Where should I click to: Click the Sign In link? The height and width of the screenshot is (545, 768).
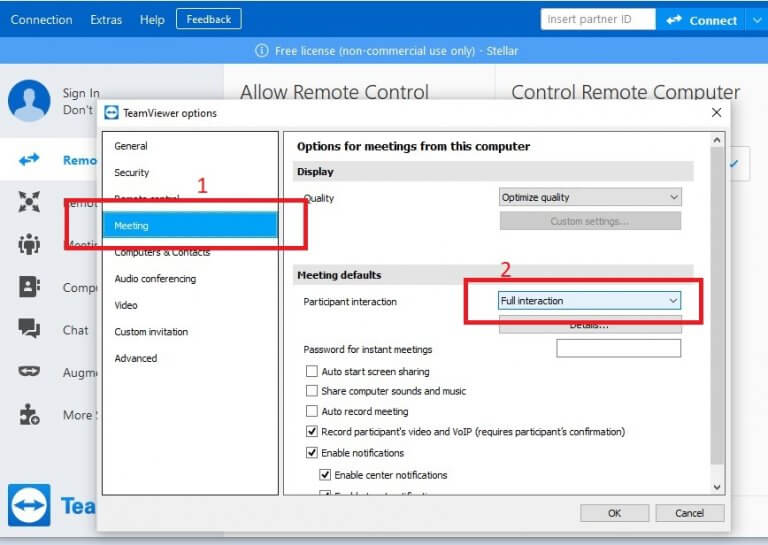coord(81,93)
